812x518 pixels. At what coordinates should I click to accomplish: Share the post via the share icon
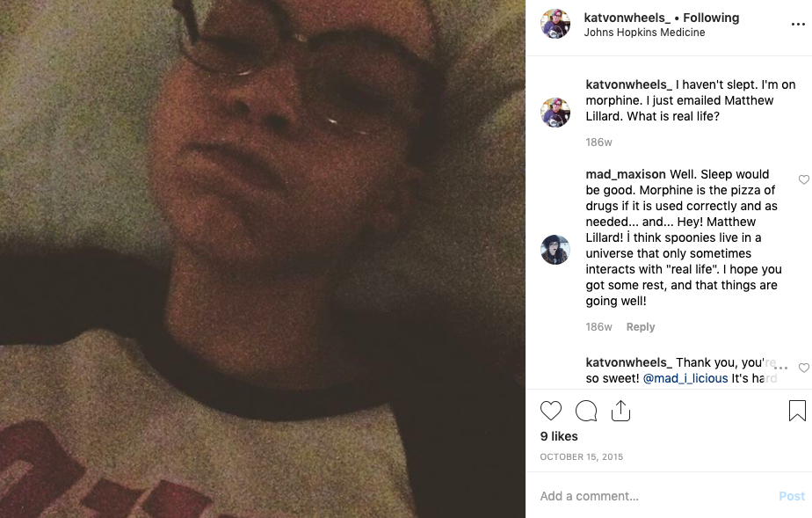[620, 411]
